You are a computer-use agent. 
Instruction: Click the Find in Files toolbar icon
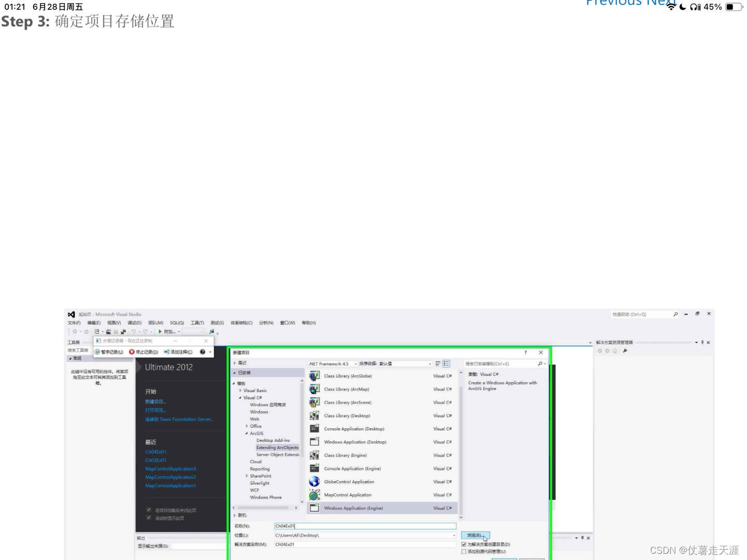coord(211,332)
